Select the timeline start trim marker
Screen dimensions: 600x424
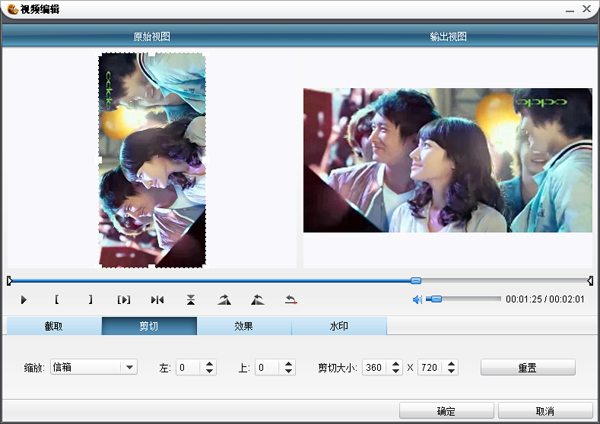pyautogui.click(x=10, y=281)
